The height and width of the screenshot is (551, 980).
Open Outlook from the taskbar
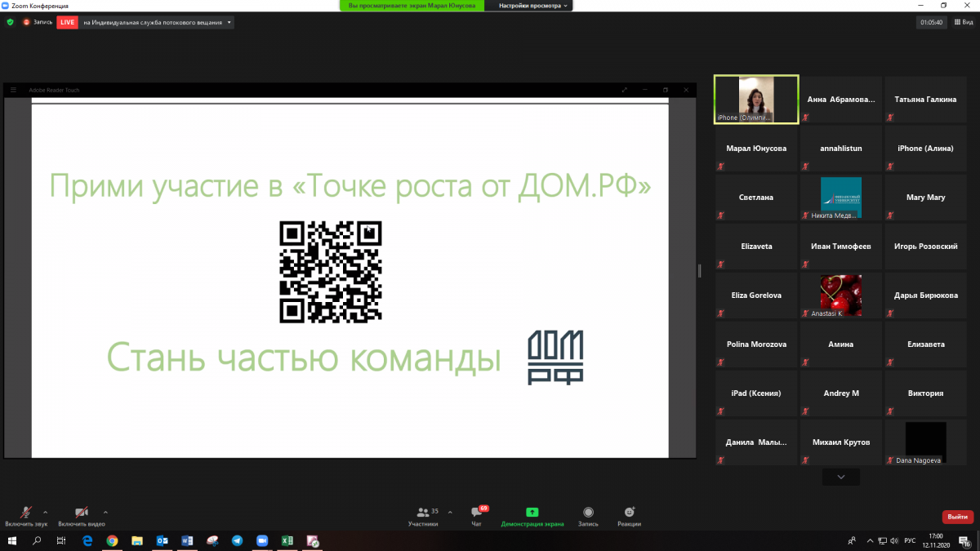coord(162,540)
